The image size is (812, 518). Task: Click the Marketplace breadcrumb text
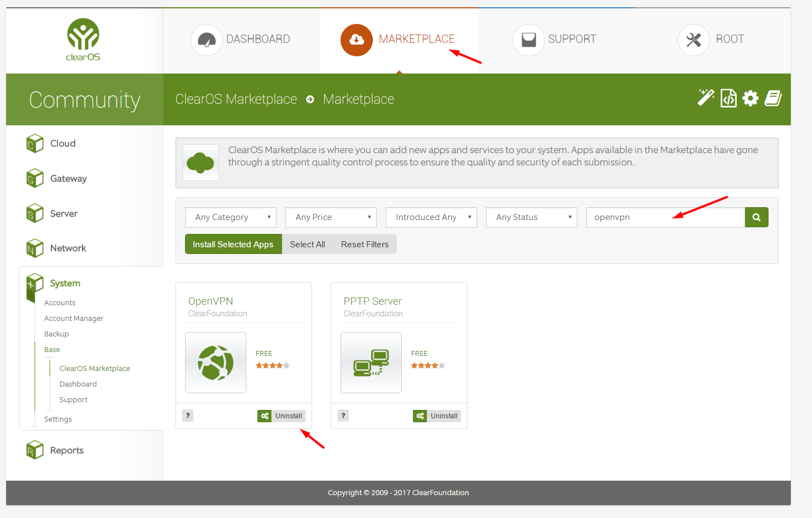click(359, 99)
